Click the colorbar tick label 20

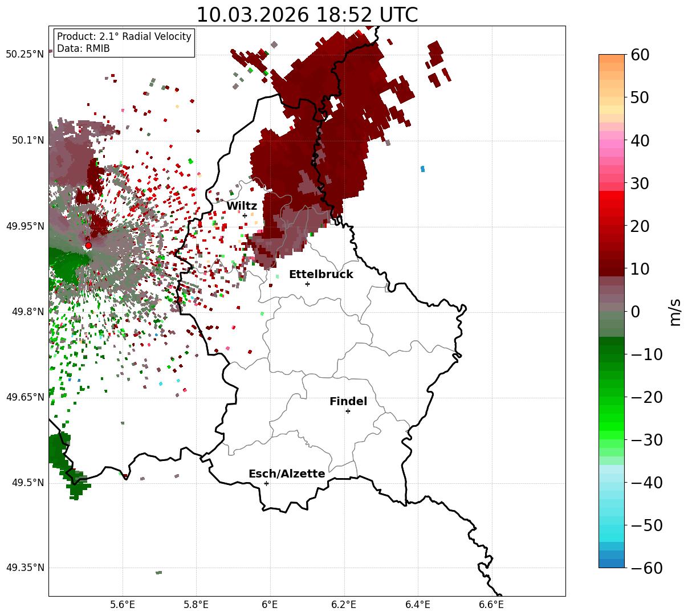(640, 226)
